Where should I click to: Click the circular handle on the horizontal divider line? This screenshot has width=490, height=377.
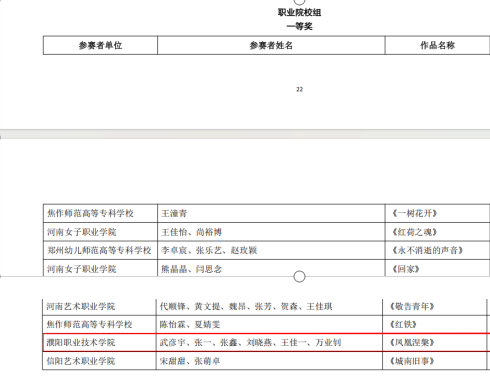(x=299, y=276)
